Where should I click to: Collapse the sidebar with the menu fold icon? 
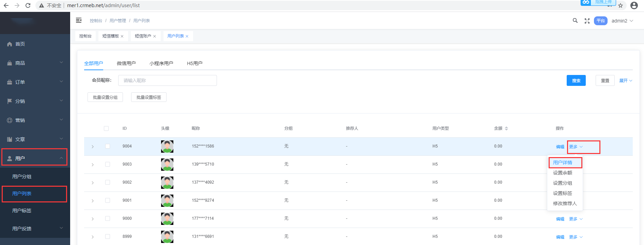[79, 20]
